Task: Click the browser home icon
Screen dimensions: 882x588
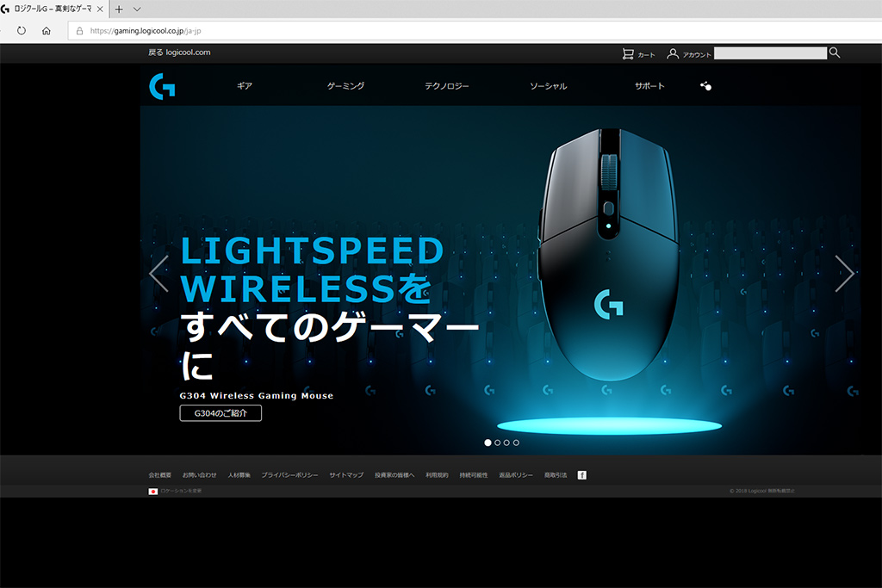Action: [47, 31]
